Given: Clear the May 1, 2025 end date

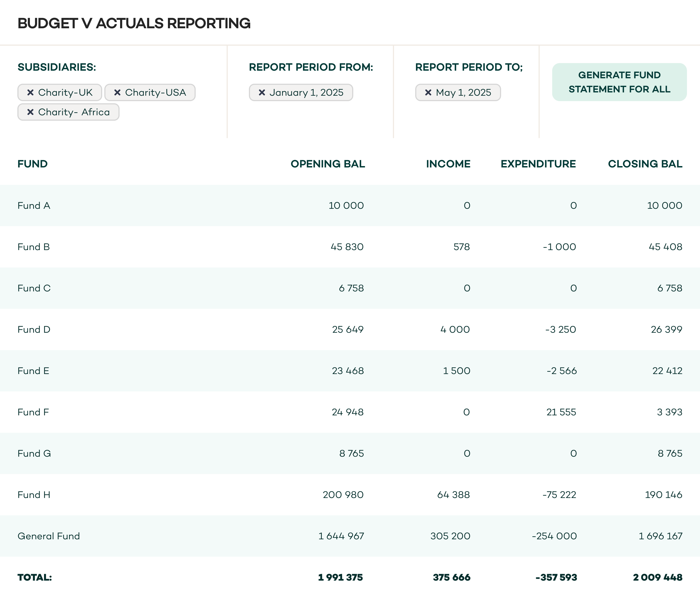Looking at the screenshot, I should pyautogui.click(x=428, y=93).
